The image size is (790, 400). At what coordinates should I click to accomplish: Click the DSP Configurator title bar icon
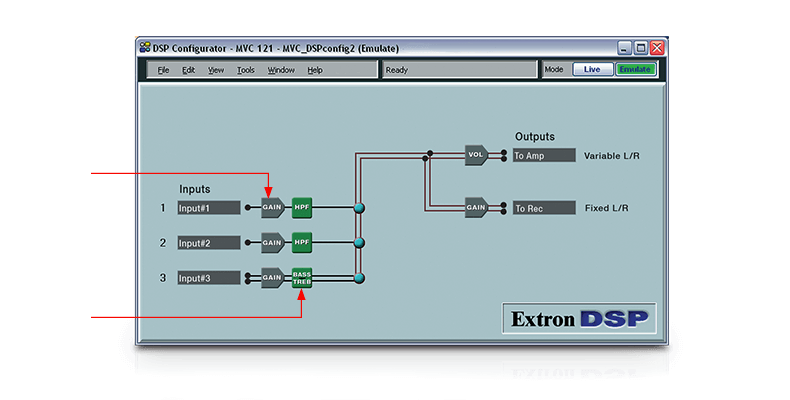point(145,48)
